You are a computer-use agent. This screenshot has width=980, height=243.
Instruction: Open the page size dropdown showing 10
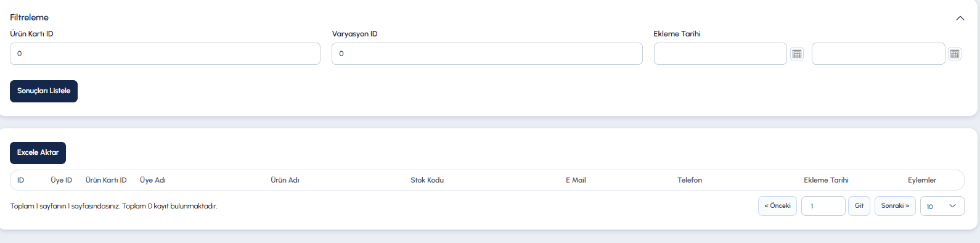pos(942,206)
